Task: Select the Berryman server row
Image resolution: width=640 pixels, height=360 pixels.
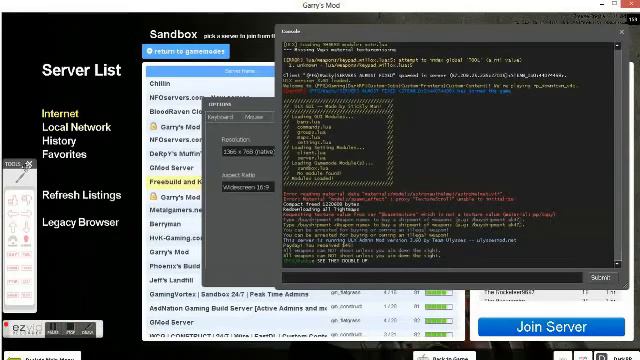Action: [174, 224]
